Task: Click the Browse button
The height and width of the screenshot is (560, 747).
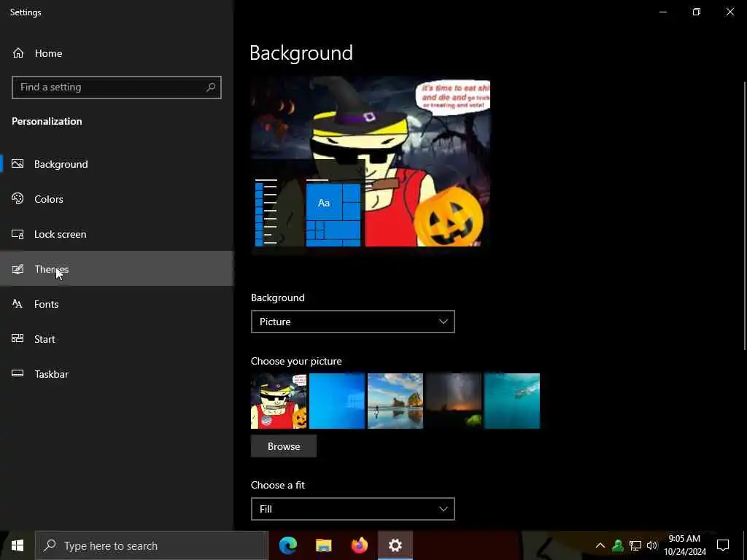Action: click(284, 446)
